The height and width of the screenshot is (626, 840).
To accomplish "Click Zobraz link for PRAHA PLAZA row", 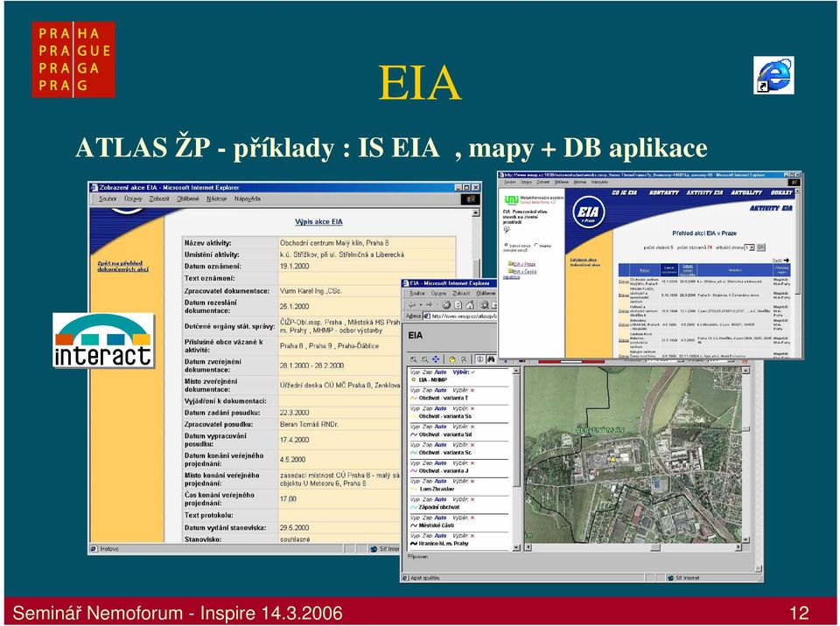I will click(624, 295).
